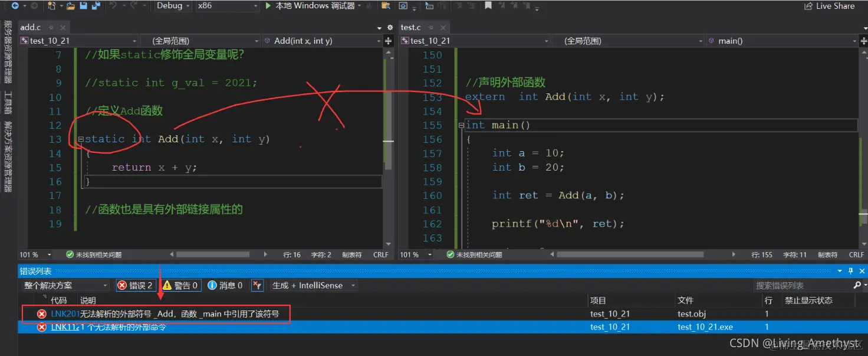Switch to the test.c tab
868x356 pixels.
tap(410, 27)
